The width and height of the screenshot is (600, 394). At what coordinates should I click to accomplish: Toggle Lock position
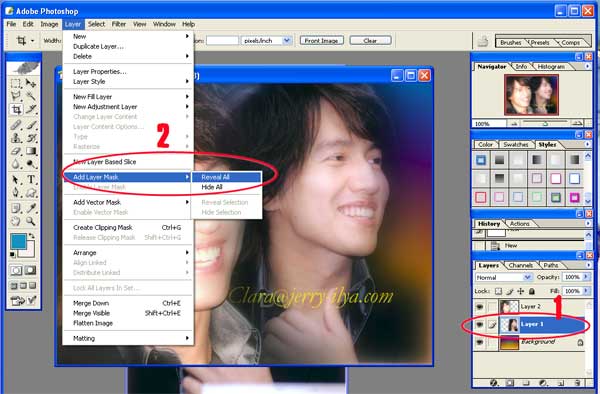click(x=520, y=291)
